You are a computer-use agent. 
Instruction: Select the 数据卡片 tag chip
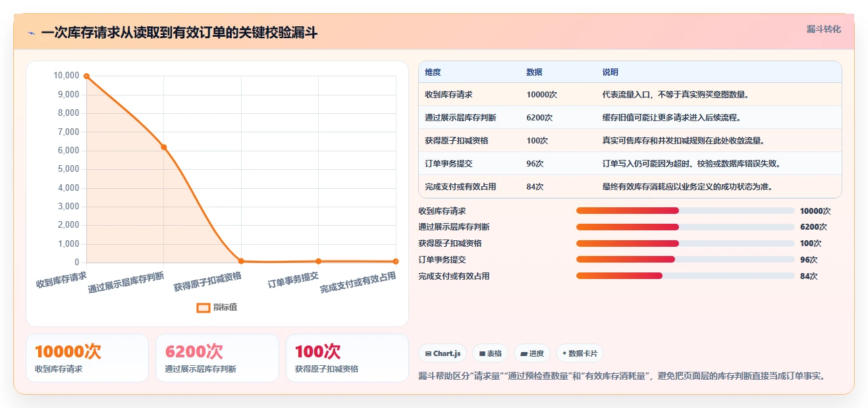click(x=580, y=353)
